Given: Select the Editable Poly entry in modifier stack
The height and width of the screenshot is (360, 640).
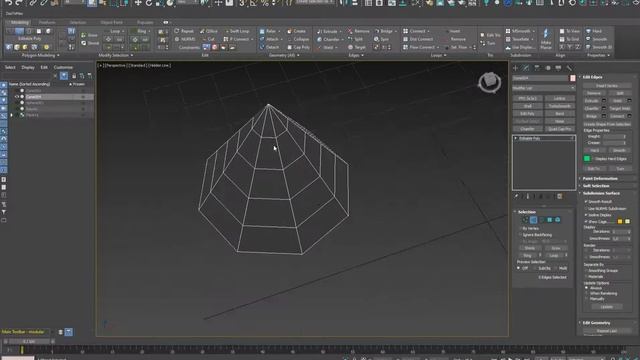Looking at the screenshot, I should 544,138.
